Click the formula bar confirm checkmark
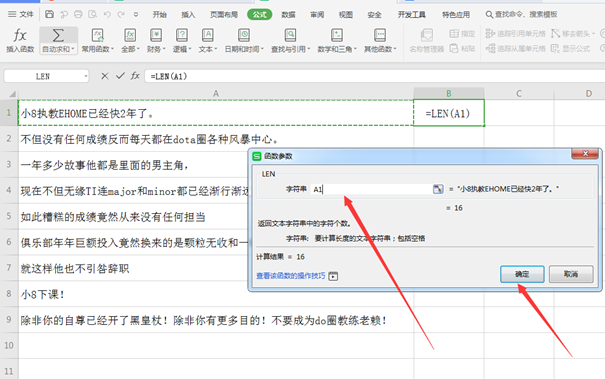605x379 pixels. (x=120, y=76)
